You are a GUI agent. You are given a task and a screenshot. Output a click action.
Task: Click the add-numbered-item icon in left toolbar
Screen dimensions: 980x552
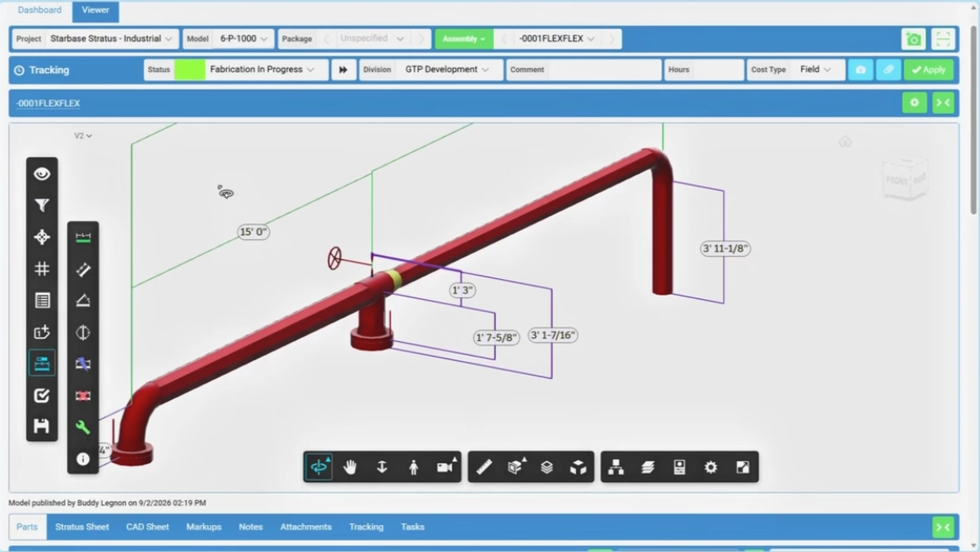(x=42, y=332)
